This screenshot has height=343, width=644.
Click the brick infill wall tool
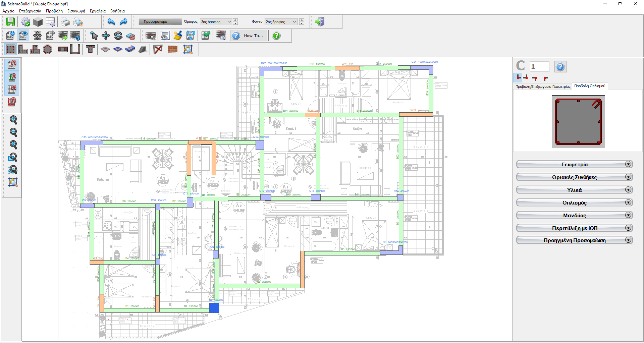click(173, 49)
